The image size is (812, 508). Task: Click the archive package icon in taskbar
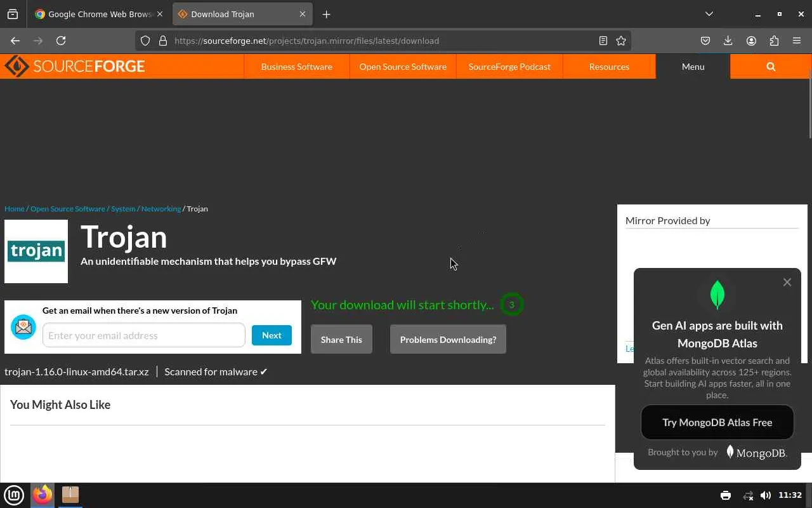pos(70,495)
